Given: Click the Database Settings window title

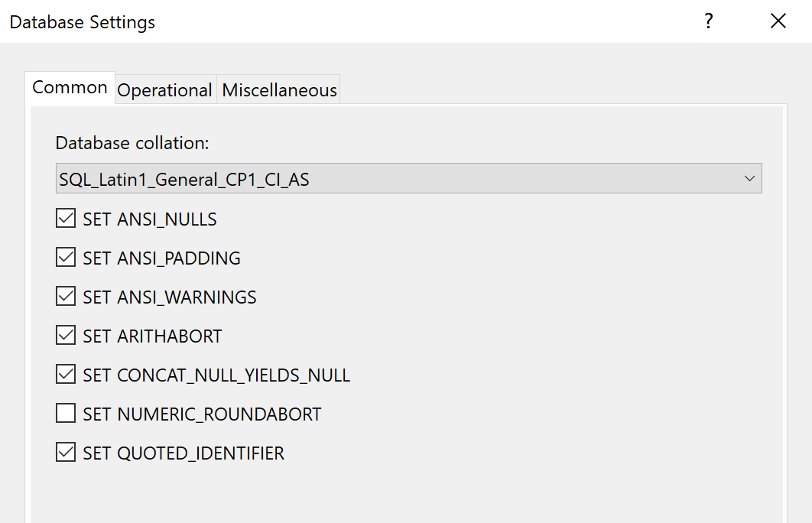Looking at the screenshot, I should (82, 22).
